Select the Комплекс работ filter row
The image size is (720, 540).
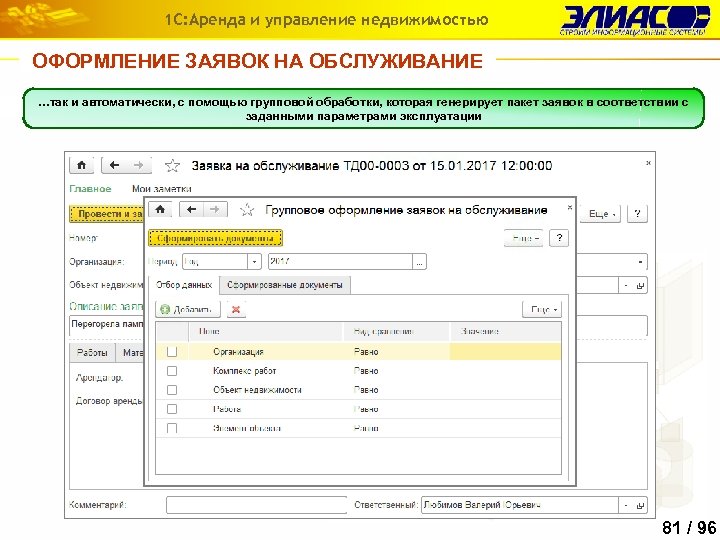click(x=358, y=371)
